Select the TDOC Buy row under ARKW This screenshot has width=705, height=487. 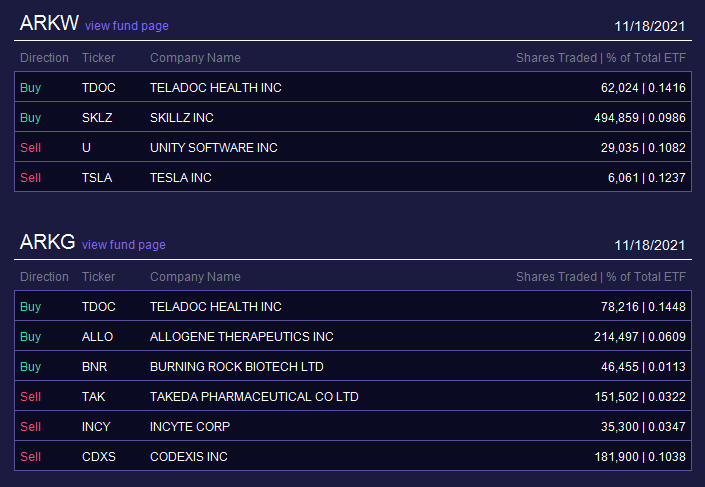353,87
